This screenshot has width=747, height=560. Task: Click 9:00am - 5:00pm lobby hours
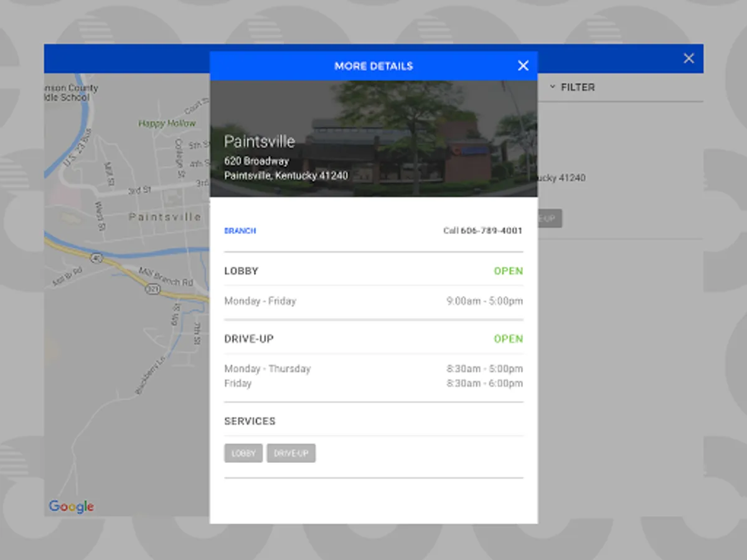point(484,301)
